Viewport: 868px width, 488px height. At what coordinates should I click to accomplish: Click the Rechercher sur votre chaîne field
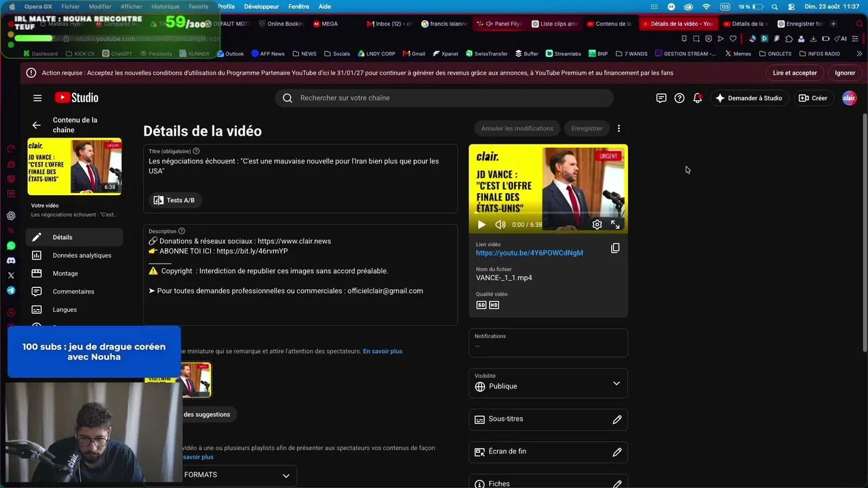[x=444, y=98]
